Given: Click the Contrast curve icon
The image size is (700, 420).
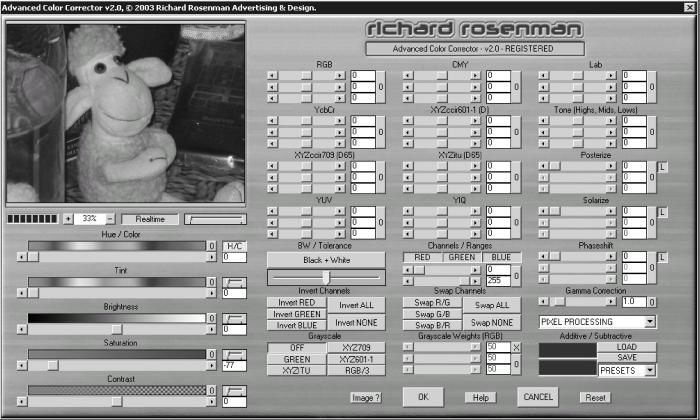Looking at the screenshot, I should point(234,391).
